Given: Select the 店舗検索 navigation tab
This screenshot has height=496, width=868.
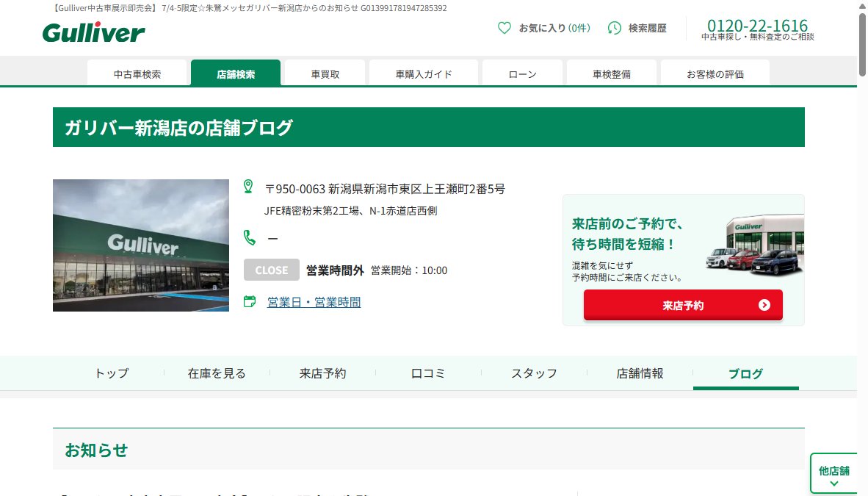Looking at the screenshot, I should click(236, 73).
